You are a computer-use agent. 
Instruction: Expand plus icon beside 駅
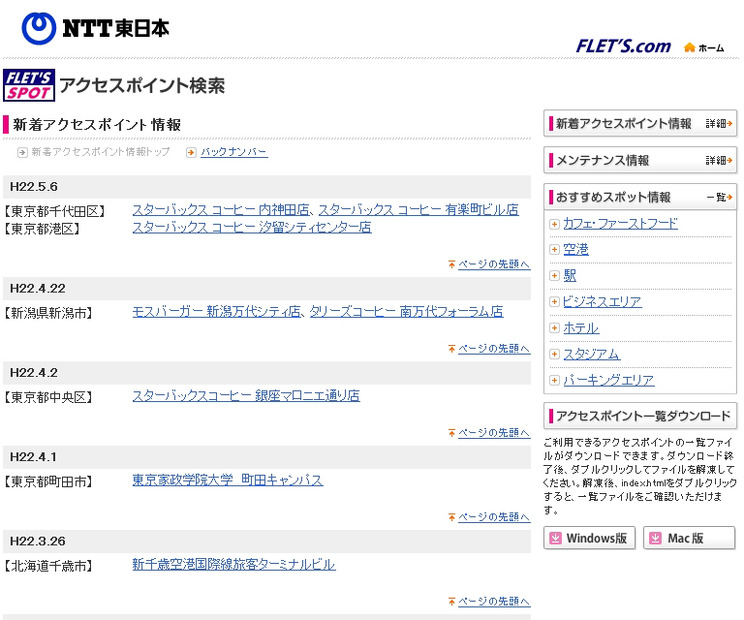click(x=554, y=275)
